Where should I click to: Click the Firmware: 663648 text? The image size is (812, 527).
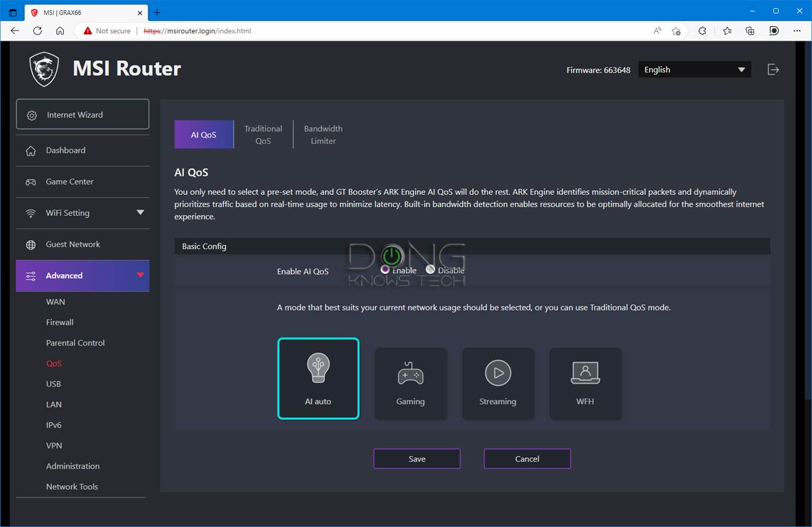pyautogui.click(x=598, y=70)
